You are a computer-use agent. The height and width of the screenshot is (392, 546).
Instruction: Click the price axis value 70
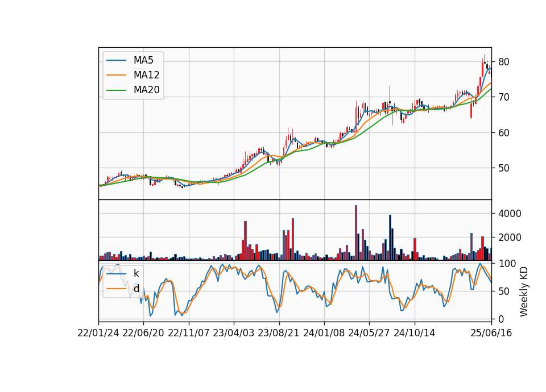[503, 97]
